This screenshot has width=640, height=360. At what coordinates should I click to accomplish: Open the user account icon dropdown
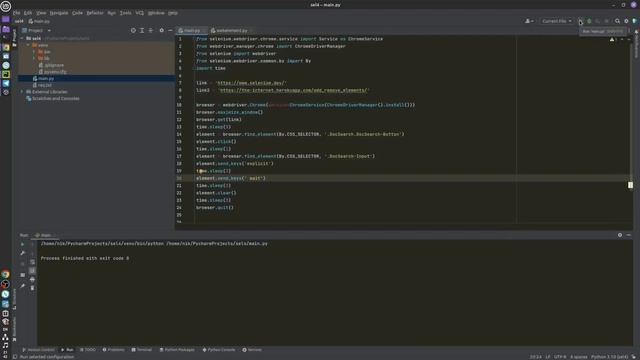[x=529, y=21]
